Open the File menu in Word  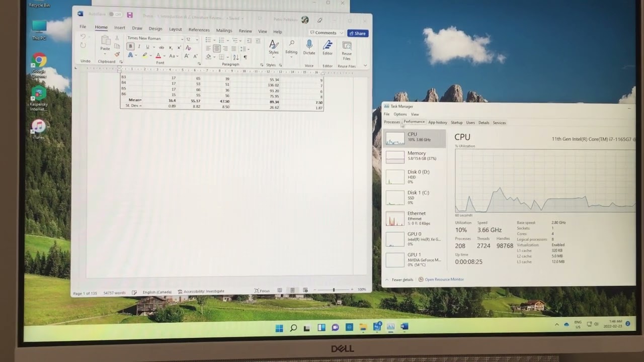(83, 27)
